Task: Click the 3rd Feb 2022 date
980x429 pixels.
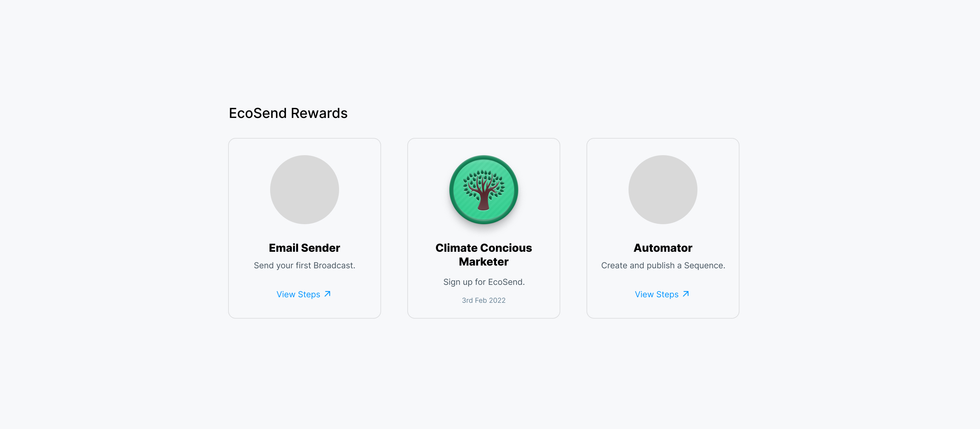Action: [x=483, y=300]
